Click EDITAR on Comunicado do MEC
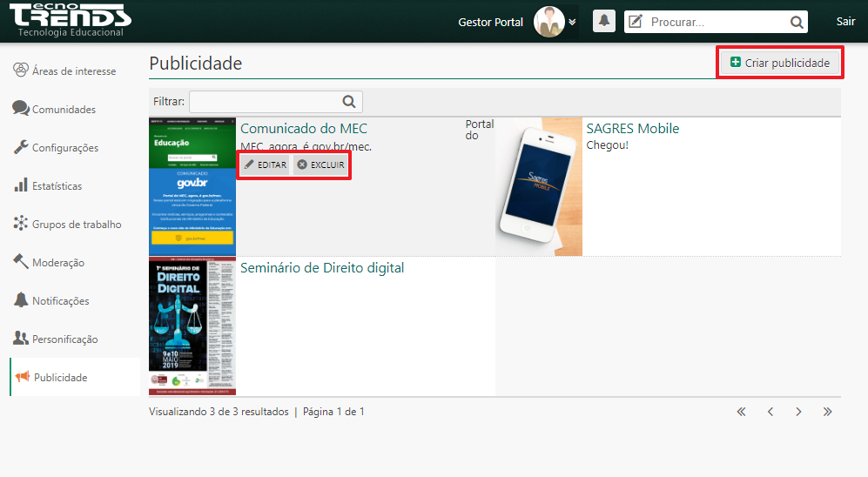Screen dimensions: 868x477 coord(265,165)
